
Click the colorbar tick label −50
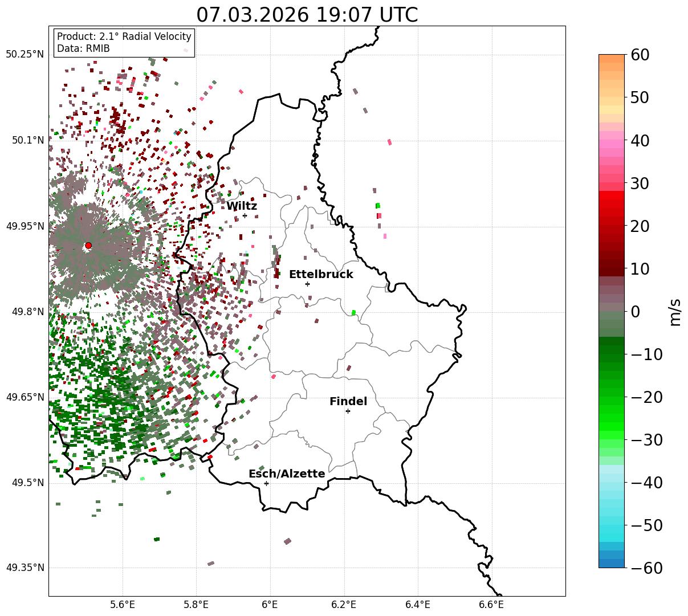[x=646, y=525]
